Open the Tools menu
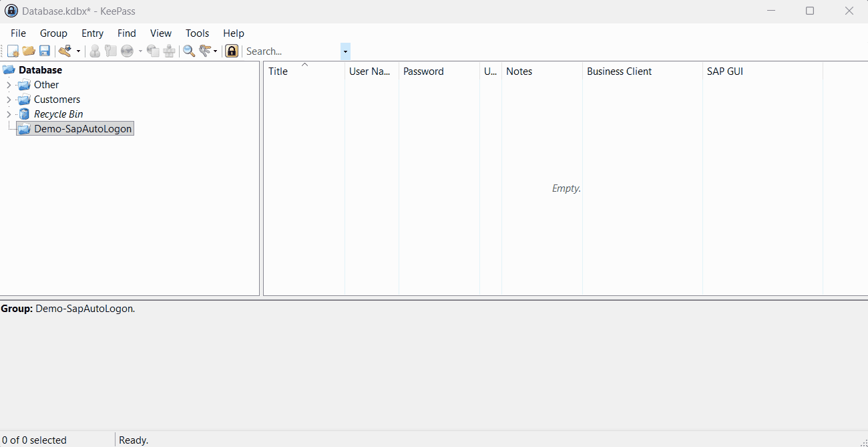This screenshot has width=868, height=447. pyautogui.click(x=197, y=33)
